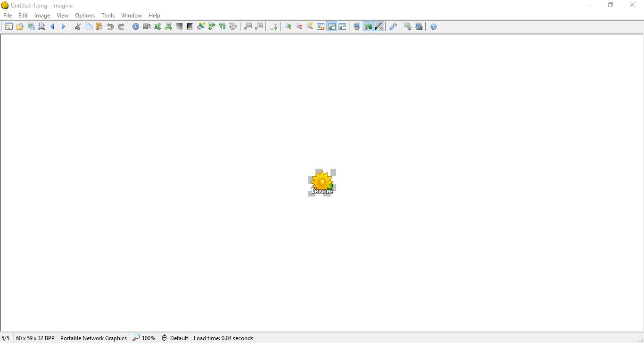Click the resize image green arrows icon

[212, 27]
